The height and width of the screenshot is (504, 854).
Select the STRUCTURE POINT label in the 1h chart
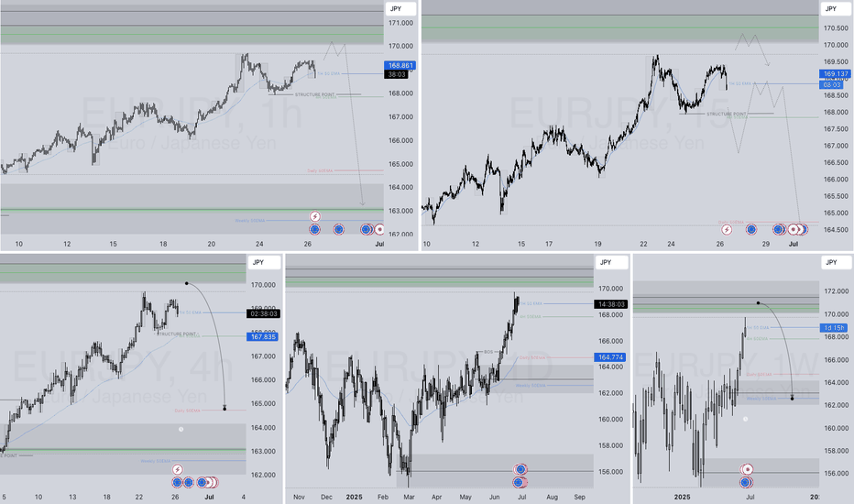coord(315,94)
